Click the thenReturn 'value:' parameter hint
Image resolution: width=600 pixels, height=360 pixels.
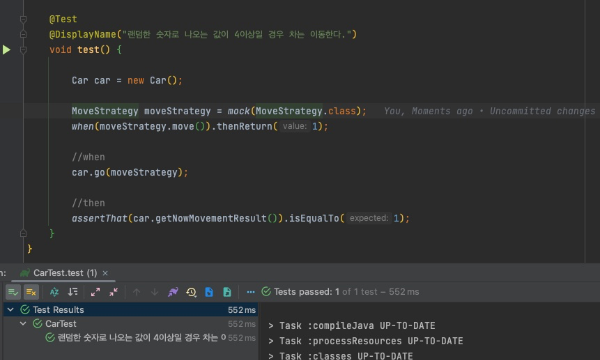tap(295, 126)
